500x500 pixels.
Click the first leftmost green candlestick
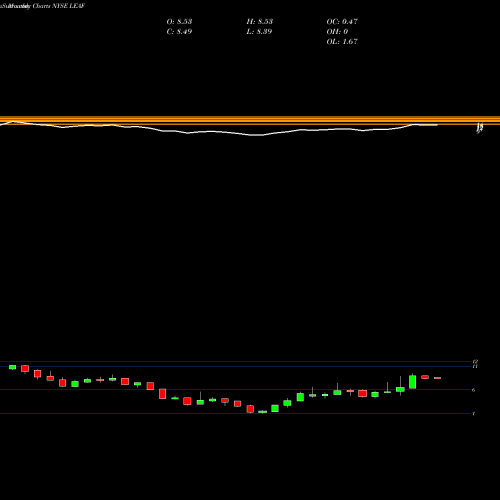pos(12,367)
